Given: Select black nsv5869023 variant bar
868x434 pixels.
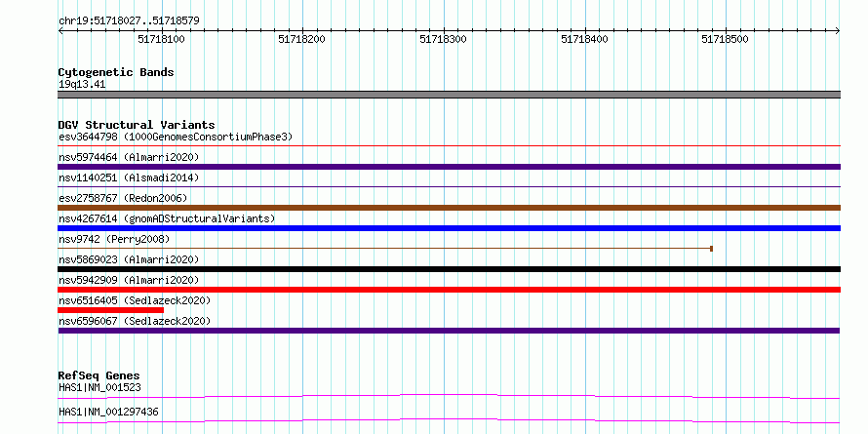Looking at the screenshot, I should 449,269.
